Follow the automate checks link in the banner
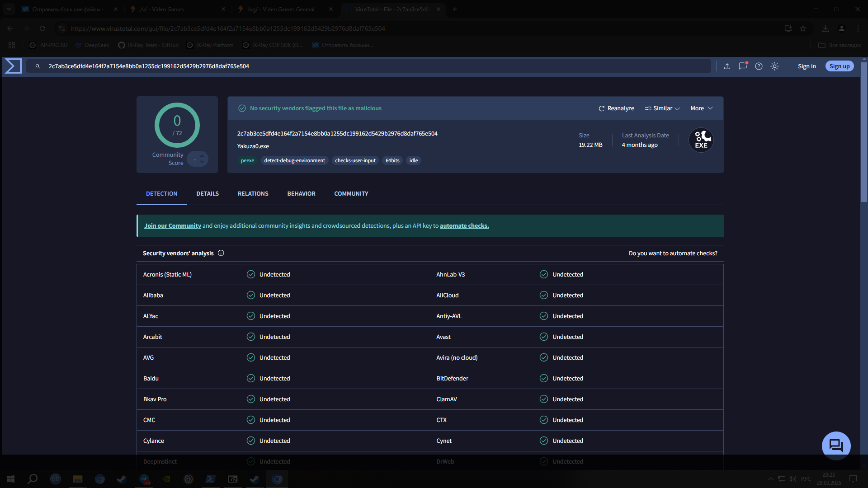 pos(464,226)
